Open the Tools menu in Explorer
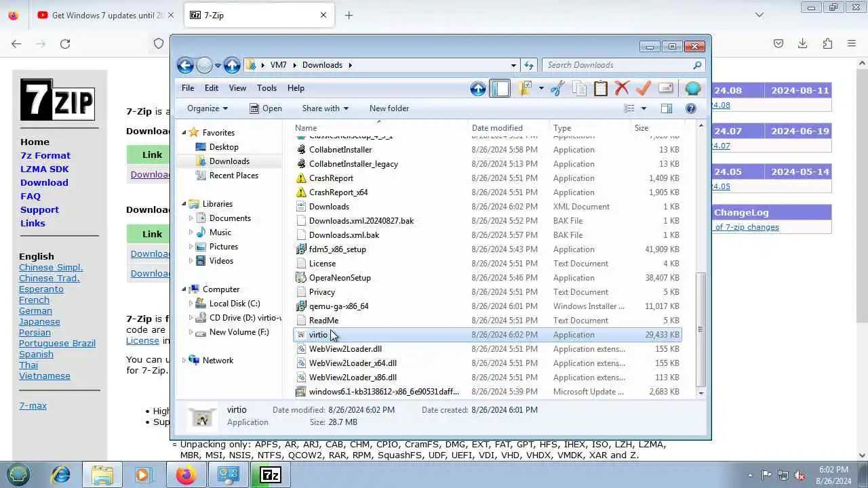The height and width of the screenshot is (488, 868). [x=267, y=88]
